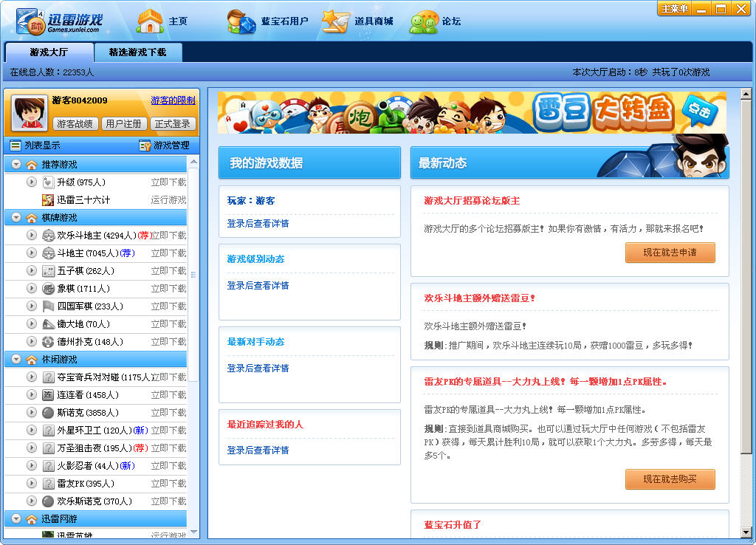This screenshot has height=545, width=756.
Task: Click the game list scroll down arrow
Action: click(193, 532)
